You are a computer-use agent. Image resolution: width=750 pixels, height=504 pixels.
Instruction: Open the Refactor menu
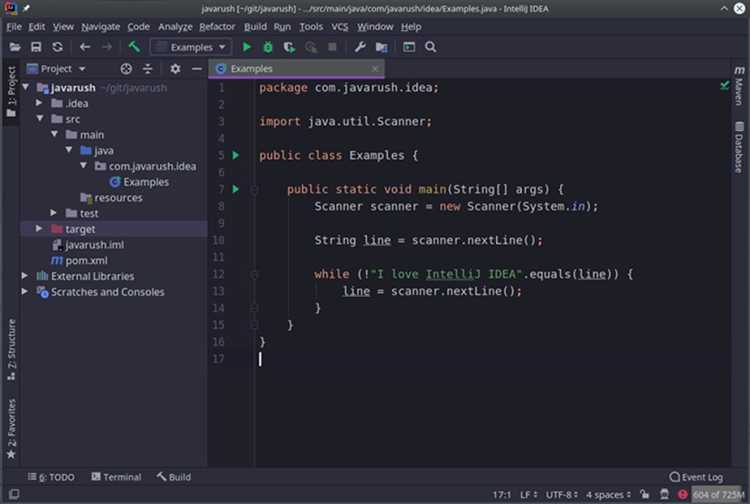pyautogui.click(x=217, y=27)
